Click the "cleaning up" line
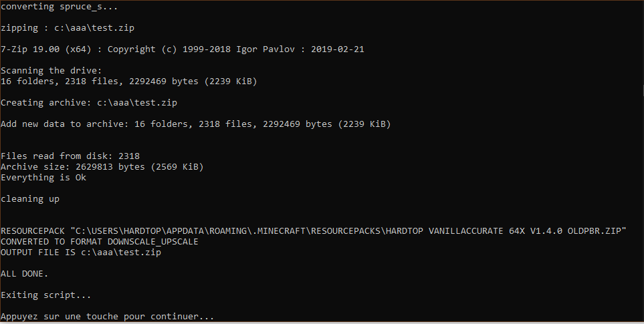The image size is (644, 324). (30, 199)
